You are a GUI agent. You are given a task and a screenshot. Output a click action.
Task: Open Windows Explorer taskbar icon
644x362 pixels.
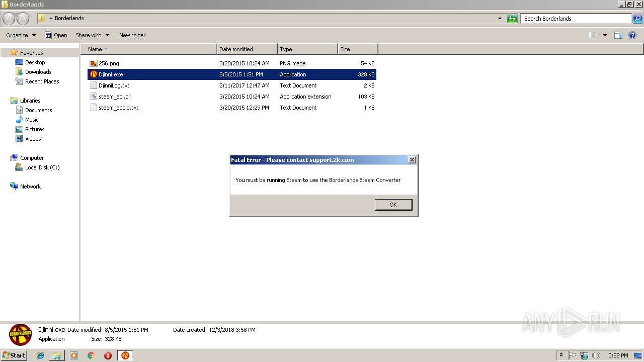click(x=57, y=355)
